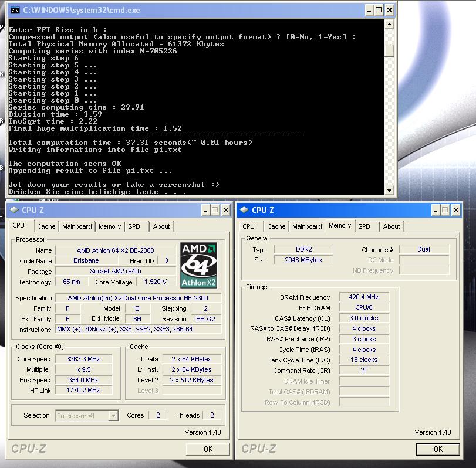The height and width of the screenshot is (468, 476).
Task: Open About tab in right CPU-Z window
Action: [391, 226]
